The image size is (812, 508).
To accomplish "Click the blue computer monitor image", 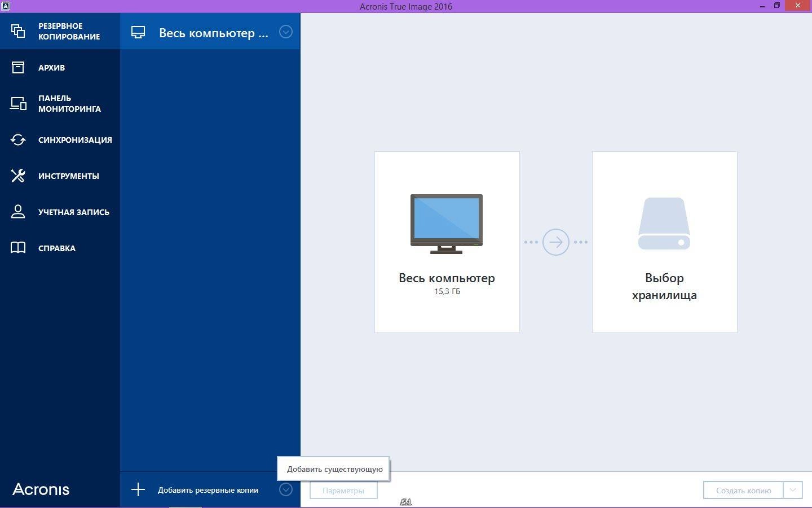I will click(447, 224).
